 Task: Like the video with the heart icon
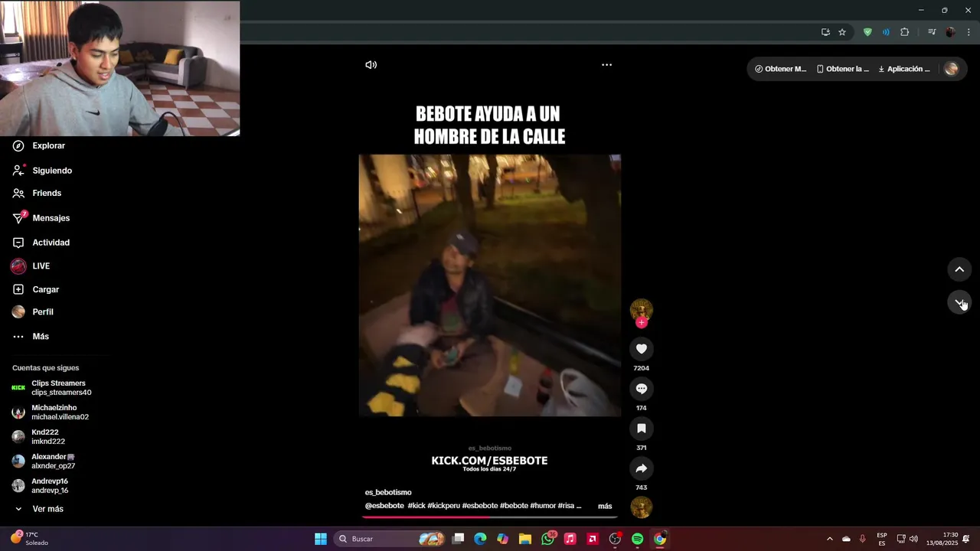(x=642, y=349)
